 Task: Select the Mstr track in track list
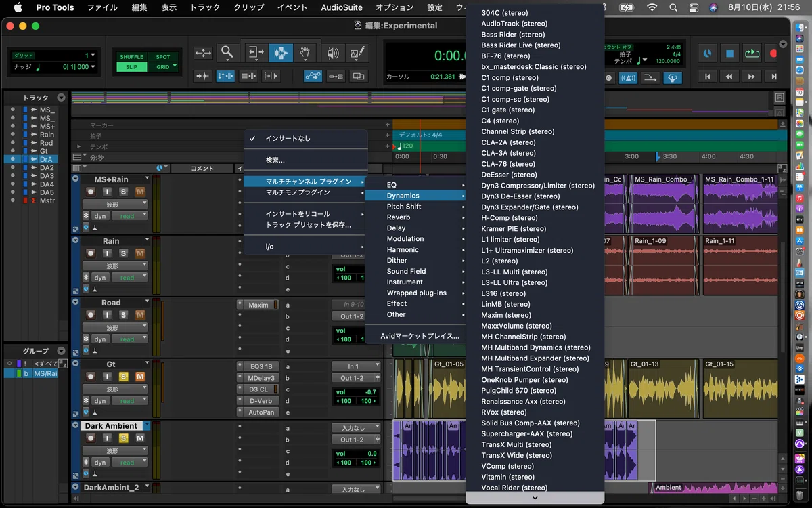[x=47, y=200]
